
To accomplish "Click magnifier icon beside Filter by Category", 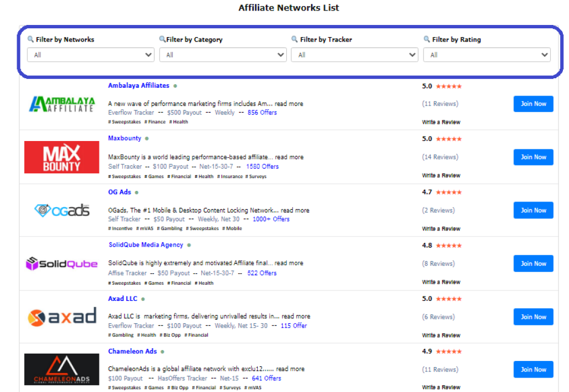I will coord(162,39).
